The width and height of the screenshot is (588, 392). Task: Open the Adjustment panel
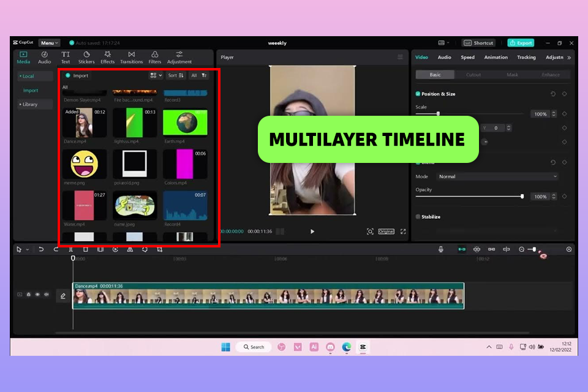point(179,58)
